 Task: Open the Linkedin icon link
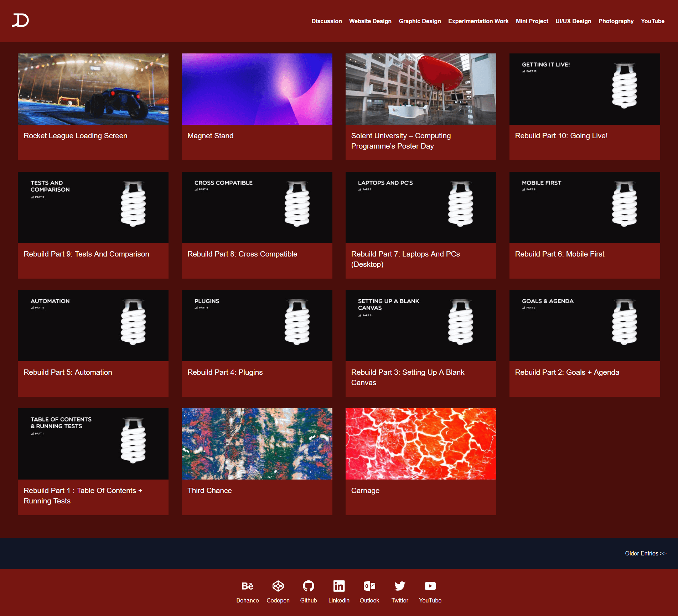point(339,586)
